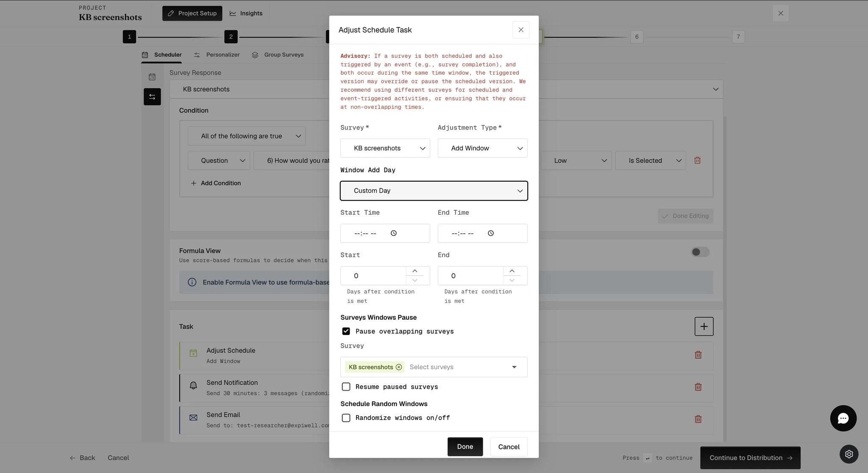This screenshot has width=868, height=473.
Task: Go to step 6 in the progress bar
Action: [637, 37]
